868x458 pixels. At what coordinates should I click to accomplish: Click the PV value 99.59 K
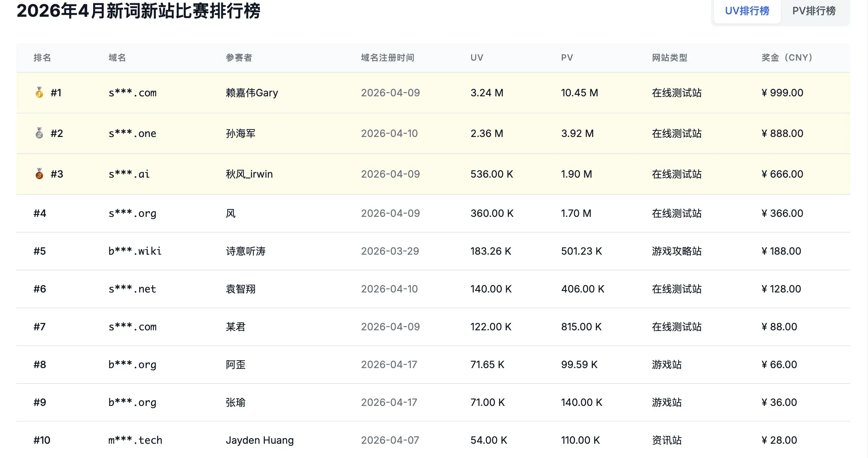coord(579,365)
